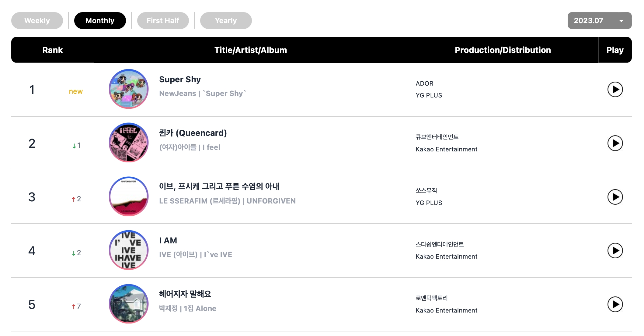The width and height of the screenshot is (644, 336).
Task: Open the I've IVE album cover thumbnail
Action: 129,250
